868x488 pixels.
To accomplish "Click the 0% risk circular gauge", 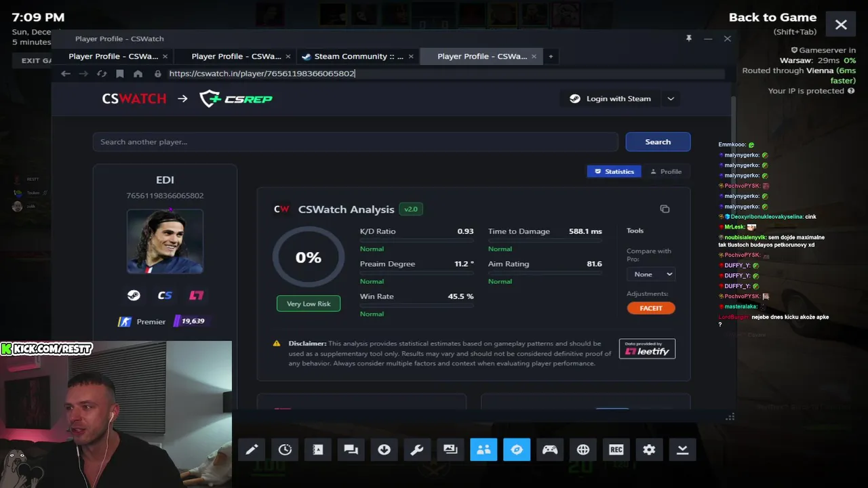I will pyautogui.click(x=309, y=258).
